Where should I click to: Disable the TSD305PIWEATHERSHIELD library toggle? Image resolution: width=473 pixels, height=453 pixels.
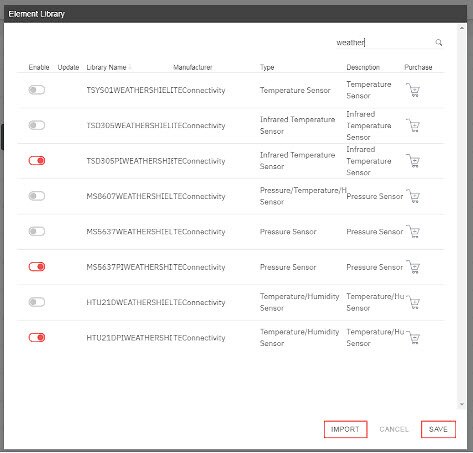pos(37,161)
